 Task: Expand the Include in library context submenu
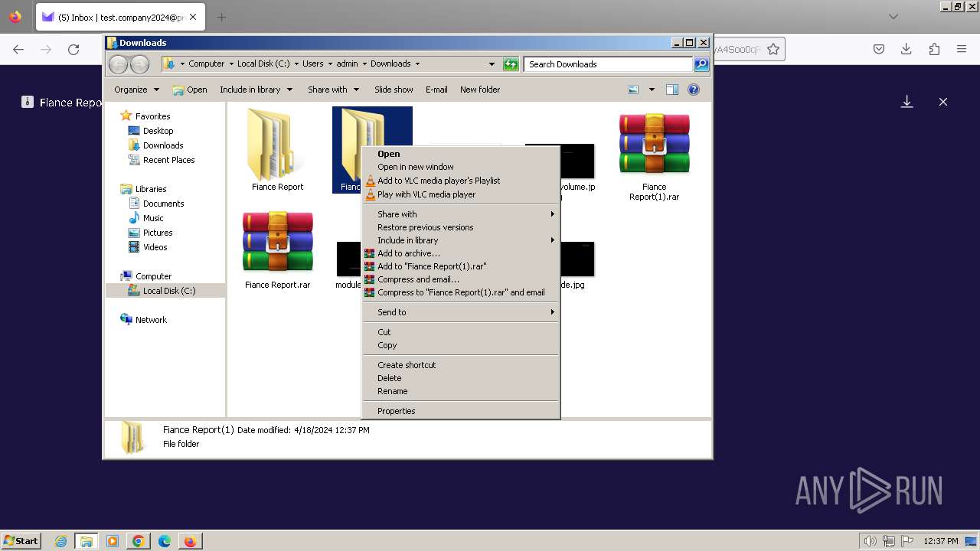tap(461, 240)
